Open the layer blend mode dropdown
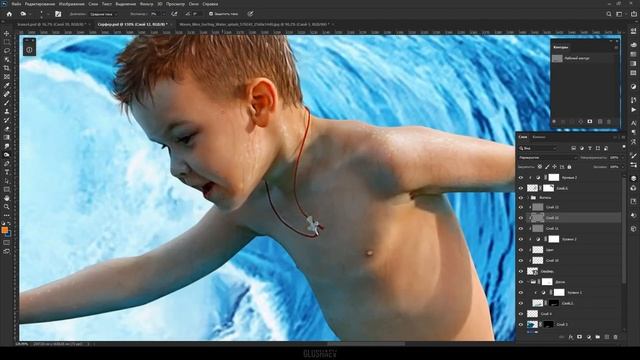Screen dimensions: 640x360 (548, 158)
